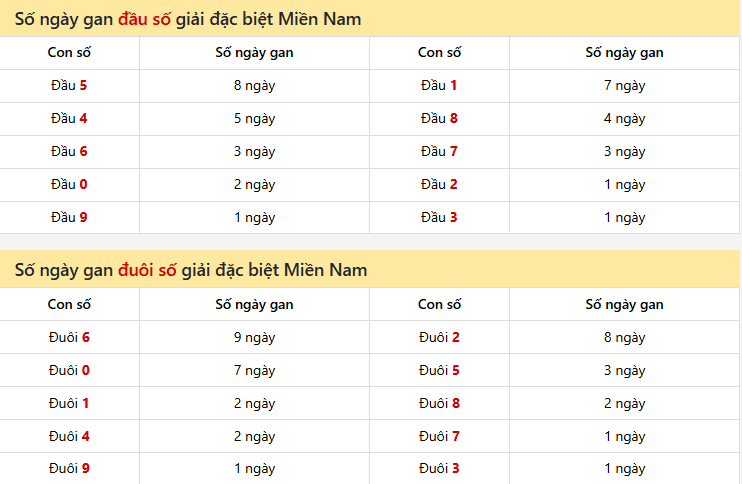
Task: Click the "8 ngày" value beside Đầu 5
Action: (254, 86)
